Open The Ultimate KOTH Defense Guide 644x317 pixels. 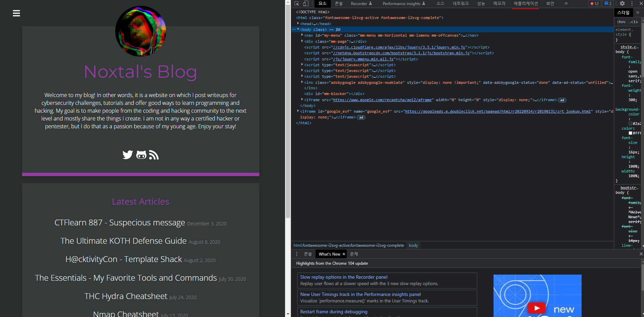coord(123,241)
